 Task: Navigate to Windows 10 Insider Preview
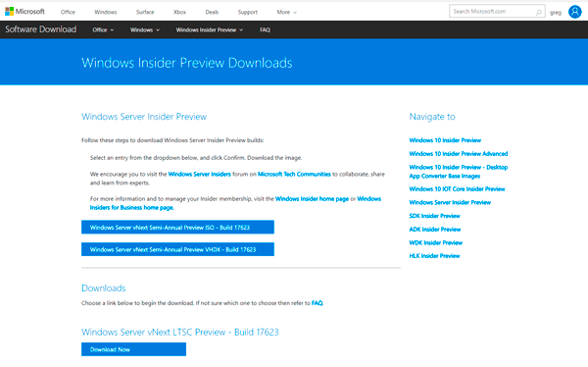tap(445, 140)
